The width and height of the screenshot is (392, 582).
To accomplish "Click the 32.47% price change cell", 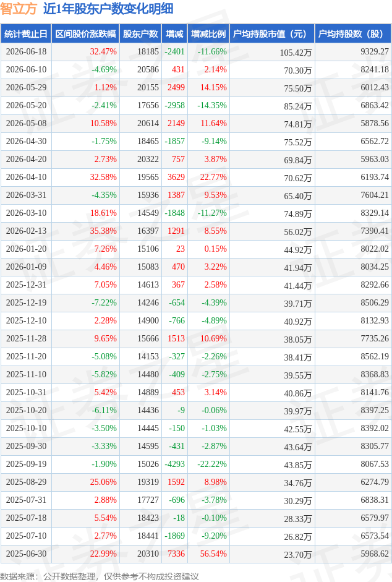I will click(103, 51).
